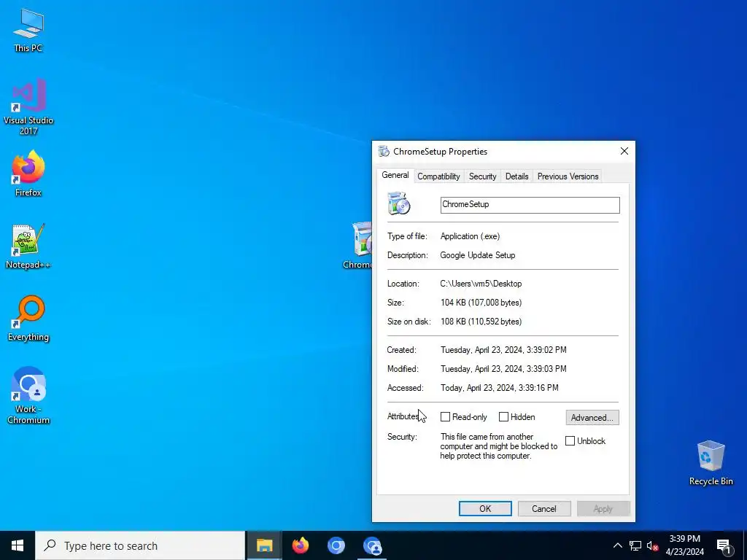Switch to the General tab

point(395,175)
